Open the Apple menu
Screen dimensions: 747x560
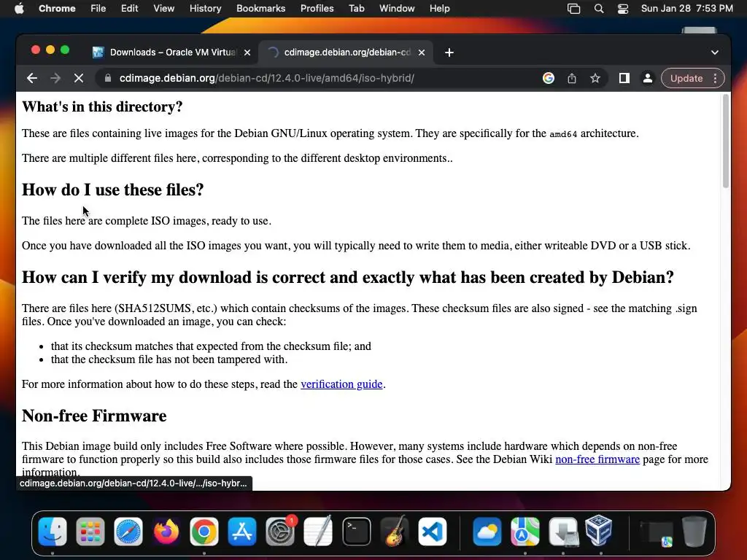19,8
